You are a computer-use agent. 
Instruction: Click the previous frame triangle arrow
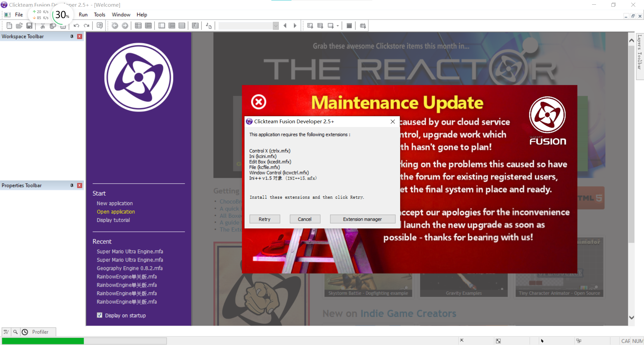coord(285,26)
